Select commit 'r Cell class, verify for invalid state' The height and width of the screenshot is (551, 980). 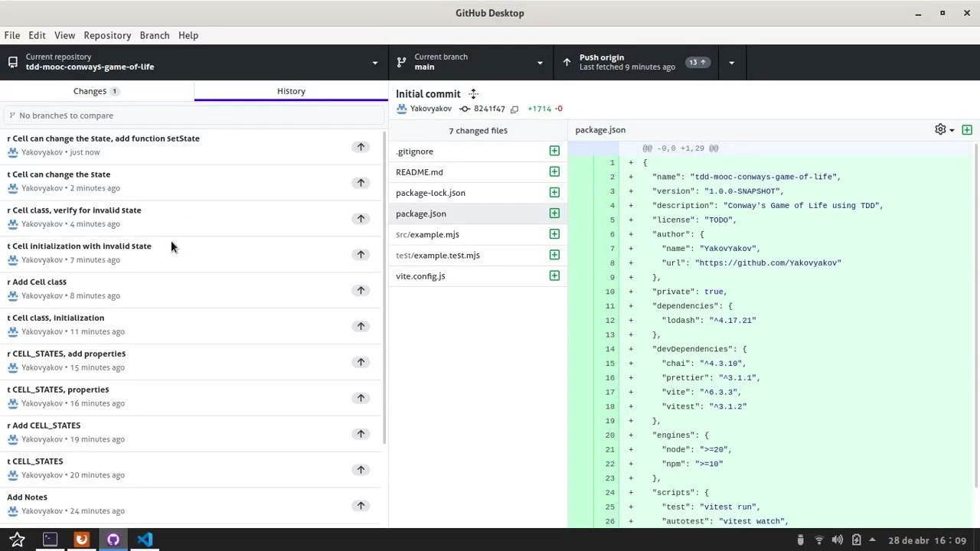[x=190, y=217]
